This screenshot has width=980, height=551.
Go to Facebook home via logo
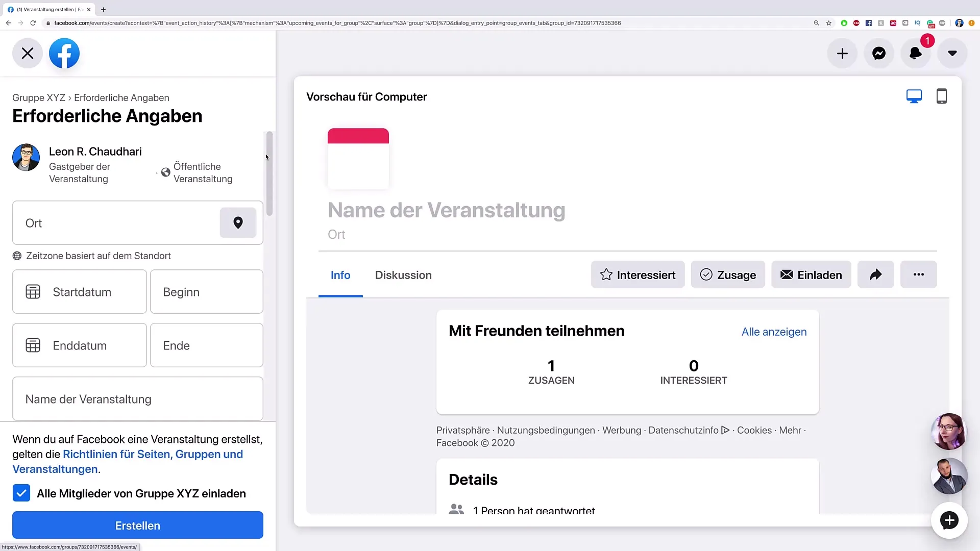pyautogui.click(x=64, y=54)
